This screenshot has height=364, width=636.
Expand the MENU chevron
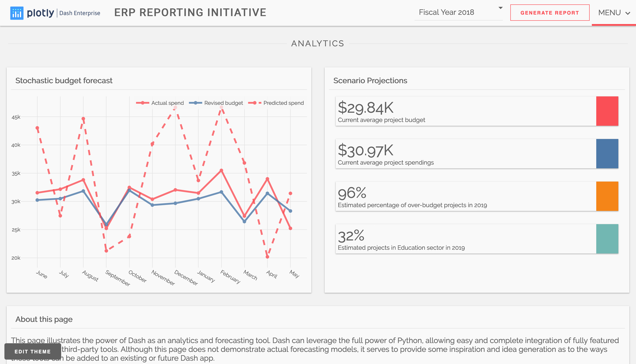[627, 13]
